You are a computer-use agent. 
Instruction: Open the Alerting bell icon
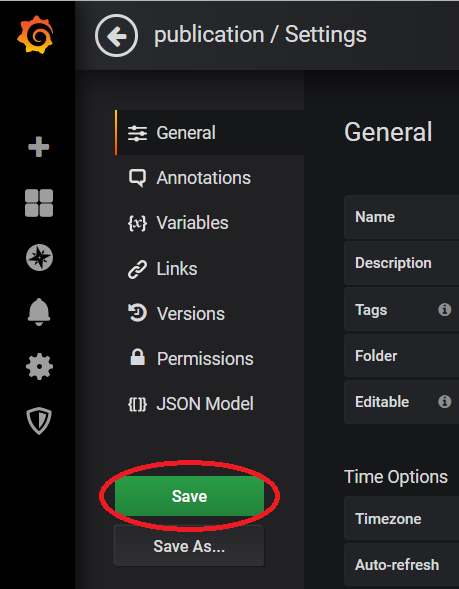coord(39,312)
